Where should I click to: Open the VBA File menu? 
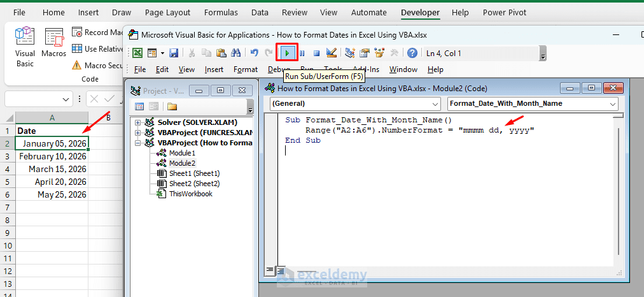click(140, 69)
